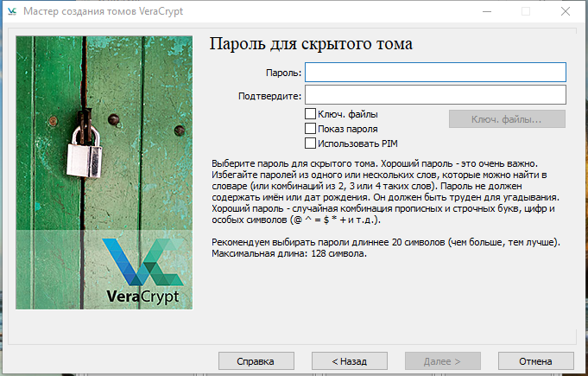Click the Далее > button

click(442, 361)
